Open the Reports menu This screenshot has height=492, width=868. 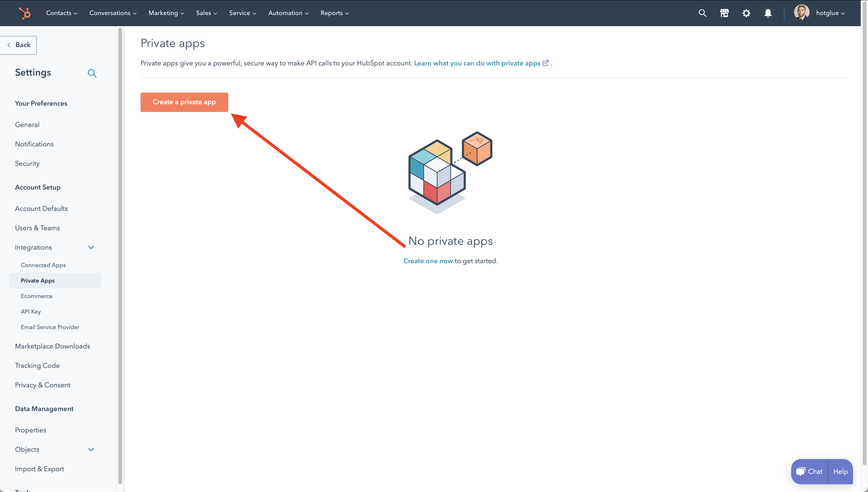point(334,13)
